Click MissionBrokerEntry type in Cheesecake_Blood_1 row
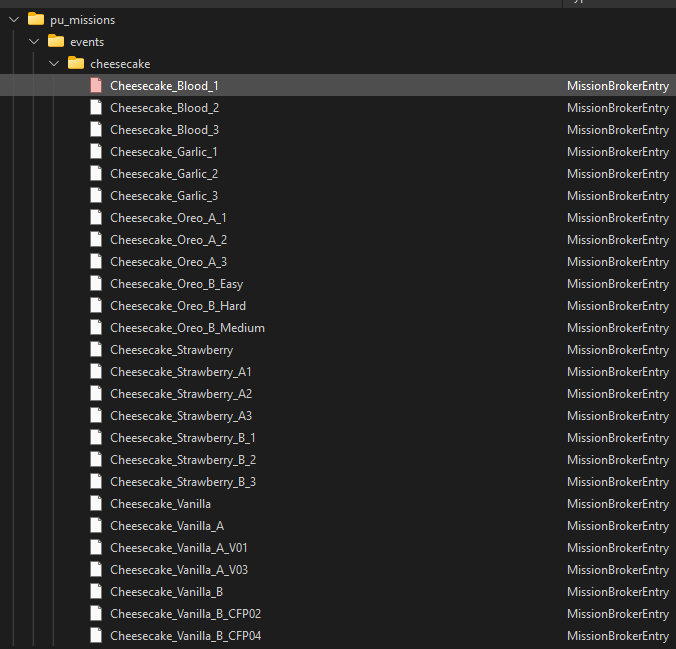The image size is (676, 649). 618,86
